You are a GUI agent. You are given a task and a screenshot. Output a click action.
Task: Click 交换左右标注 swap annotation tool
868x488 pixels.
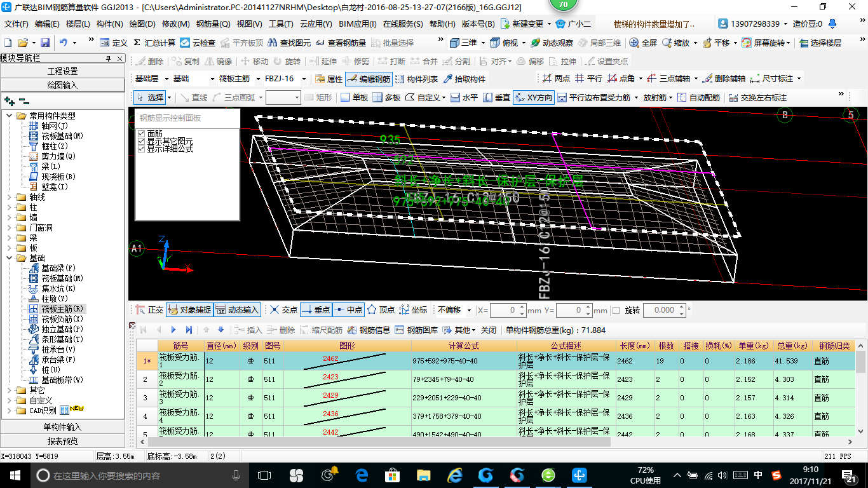tap(757, 98)
